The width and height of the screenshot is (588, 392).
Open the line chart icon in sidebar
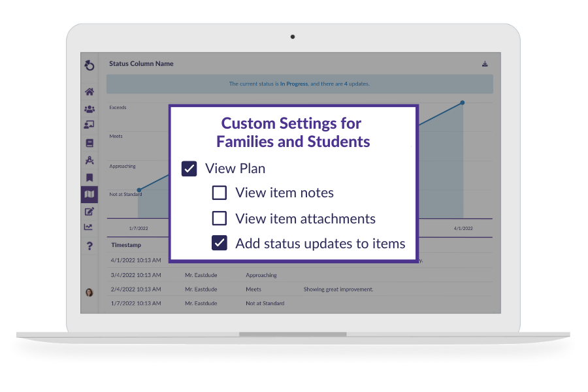click(90, 227)
